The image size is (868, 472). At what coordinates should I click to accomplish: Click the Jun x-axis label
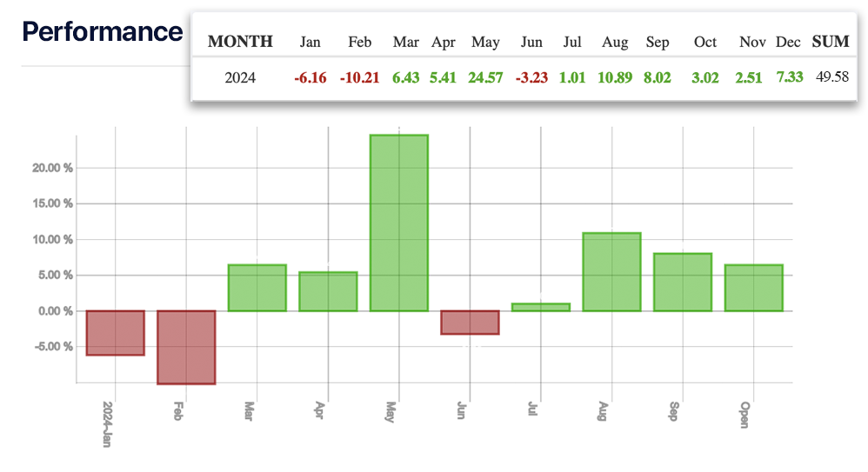coord(462,410)
